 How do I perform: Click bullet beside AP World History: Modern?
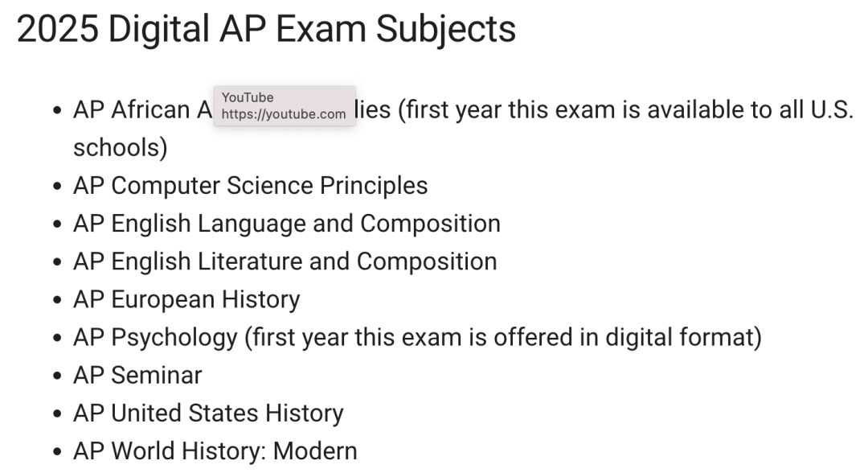click(x=57, y=452)
